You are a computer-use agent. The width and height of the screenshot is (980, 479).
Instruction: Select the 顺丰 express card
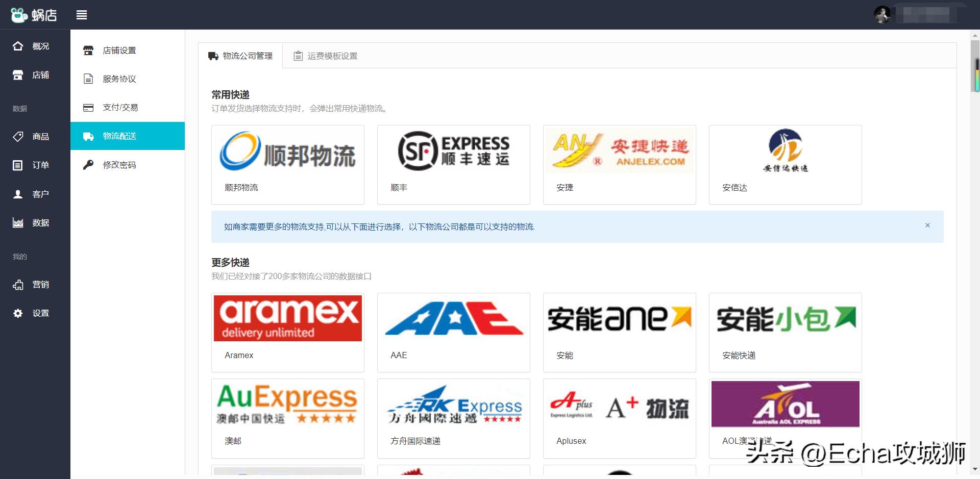tap(453, 164)
